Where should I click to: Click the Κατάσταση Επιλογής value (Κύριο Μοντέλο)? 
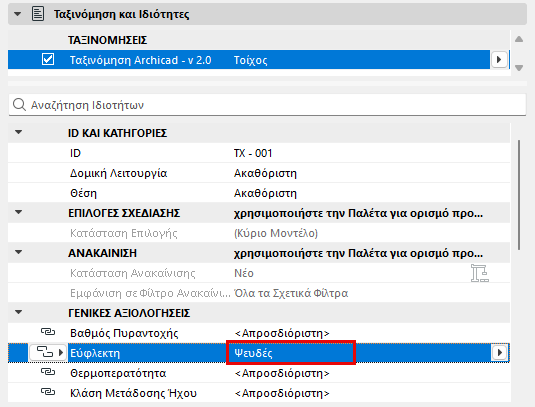click(x=276, y=233)
